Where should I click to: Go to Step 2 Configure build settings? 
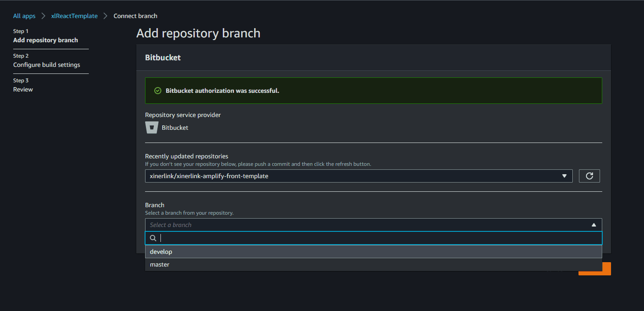coord(47,65)
